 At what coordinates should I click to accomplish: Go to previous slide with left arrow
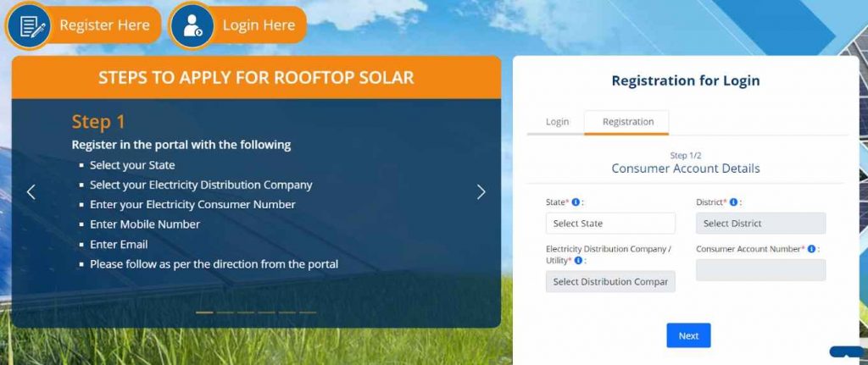click(x=31, y=192)
